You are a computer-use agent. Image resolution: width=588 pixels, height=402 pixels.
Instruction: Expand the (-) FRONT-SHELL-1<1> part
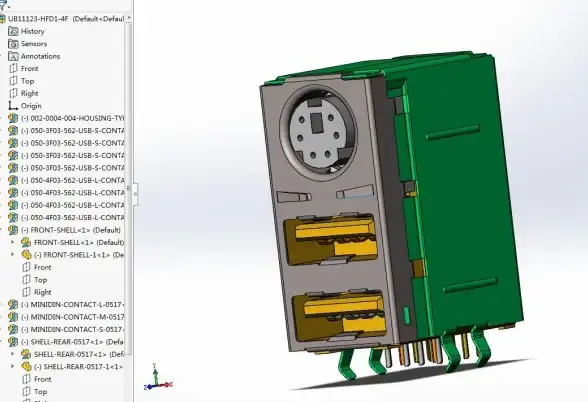12,255
